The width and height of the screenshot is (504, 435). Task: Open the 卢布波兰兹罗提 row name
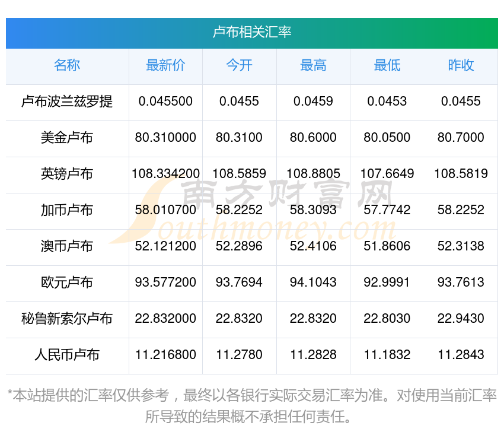pyautogui.click(x=67, y=101)
